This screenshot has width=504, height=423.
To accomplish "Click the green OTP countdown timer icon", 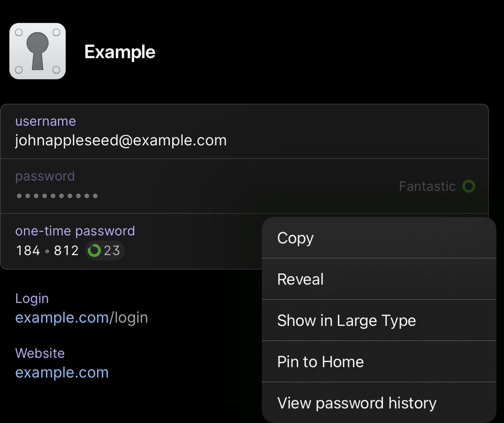I will pos(94,251).
